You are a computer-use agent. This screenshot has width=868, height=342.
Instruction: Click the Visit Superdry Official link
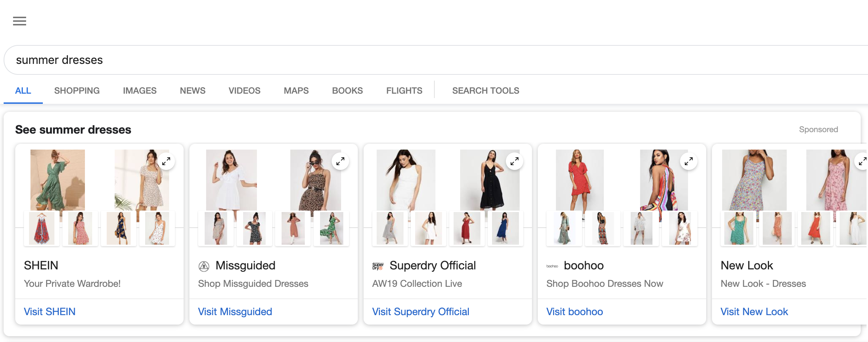(x=421, y=312)
